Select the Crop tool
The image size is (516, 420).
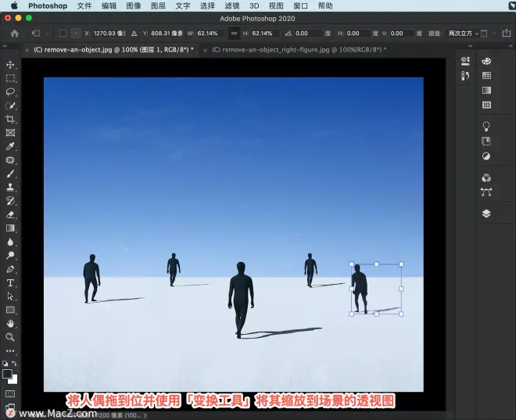tap(10, 119)
